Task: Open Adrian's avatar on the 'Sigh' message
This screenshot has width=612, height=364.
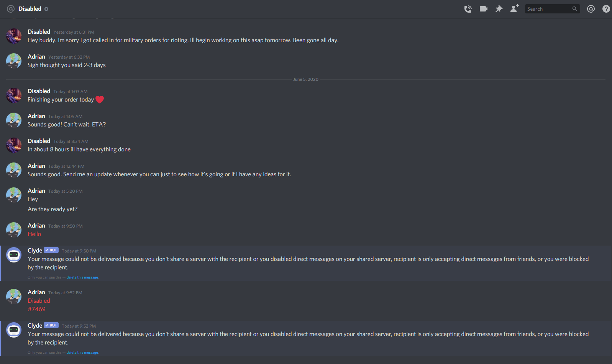Action: pyautogui.click(x=14, y=61)
